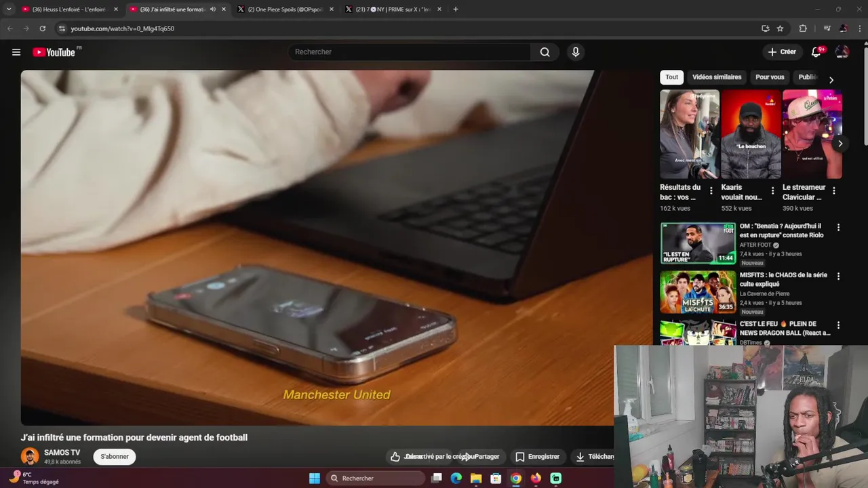Open Kaaris voulait nou... short thumbnail
This screenshot has height=488, width=868.
(751, 134)
